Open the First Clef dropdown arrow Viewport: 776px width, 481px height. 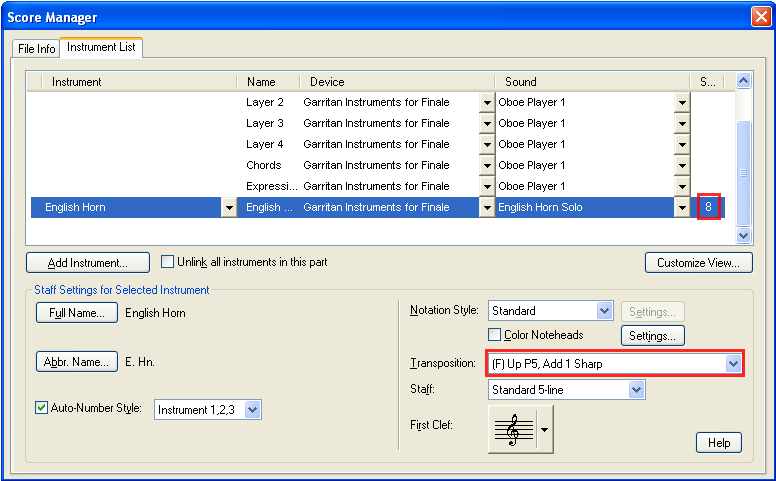click(x=545, y=430)
